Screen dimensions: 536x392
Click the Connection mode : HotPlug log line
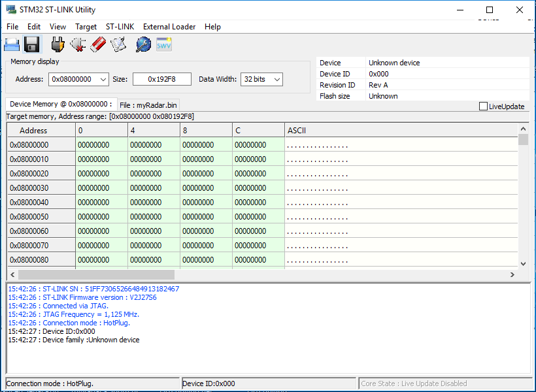[x=69, y=323]
